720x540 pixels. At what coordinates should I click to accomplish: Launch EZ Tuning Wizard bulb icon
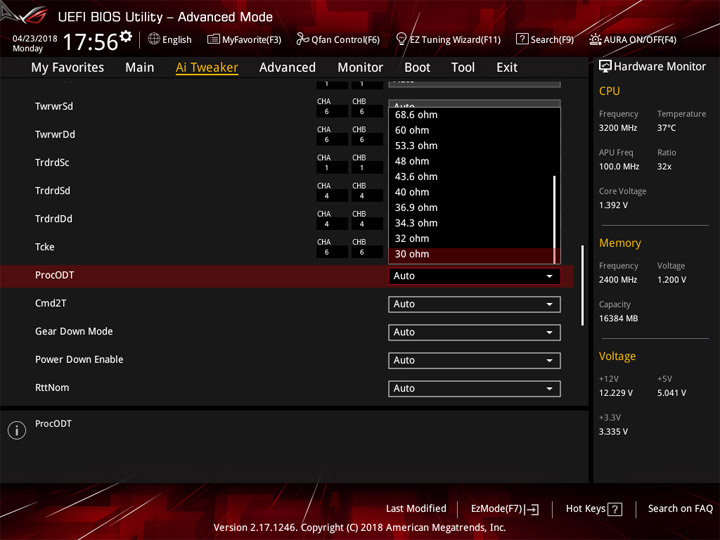tap(401, 39)
